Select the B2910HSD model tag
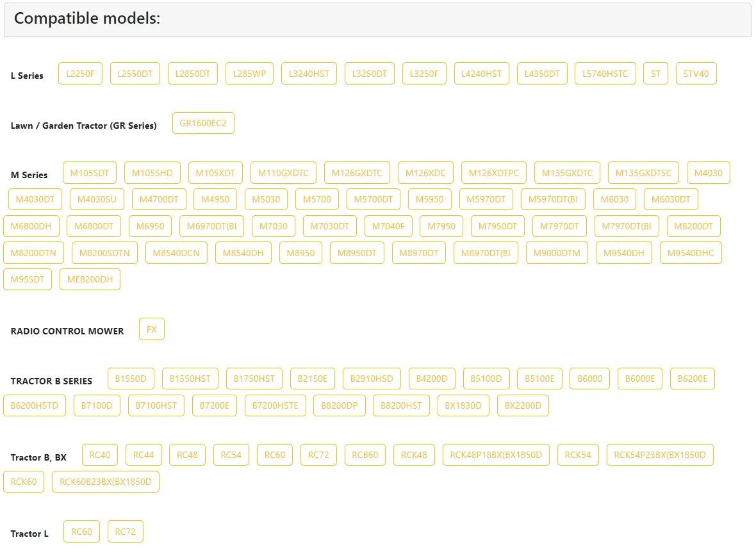 tap(372, 379)
